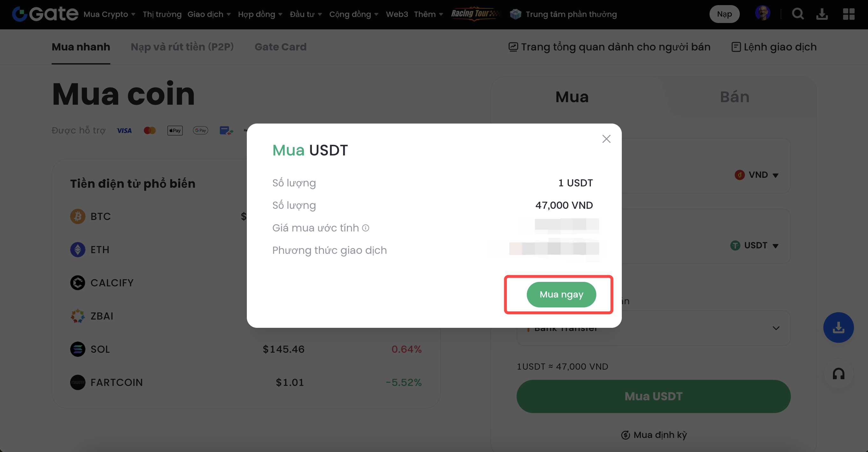The height and width of the screenshot is (452, 868).
Task: Open the grid apps menu icon
Action: point(849,14)
